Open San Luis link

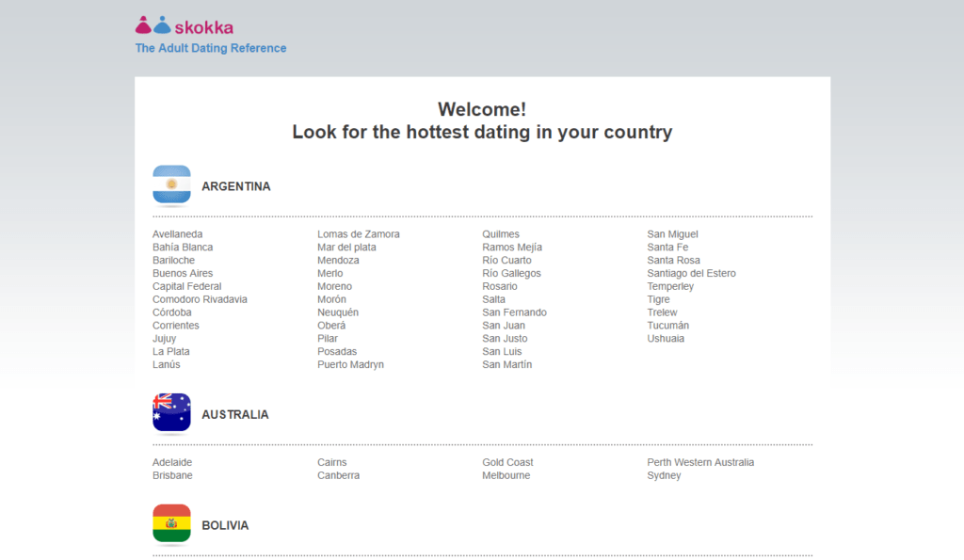point(502,352)
